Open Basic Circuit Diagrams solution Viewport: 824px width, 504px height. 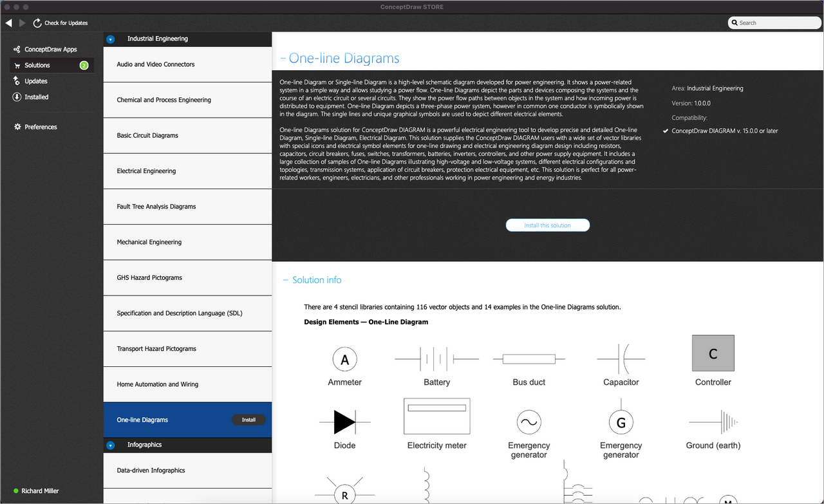click(187, 135)
